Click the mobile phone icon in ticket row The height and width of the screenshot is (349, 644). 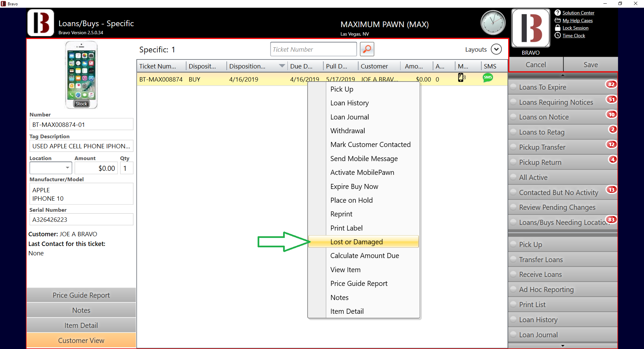click(x=462, y=78)
